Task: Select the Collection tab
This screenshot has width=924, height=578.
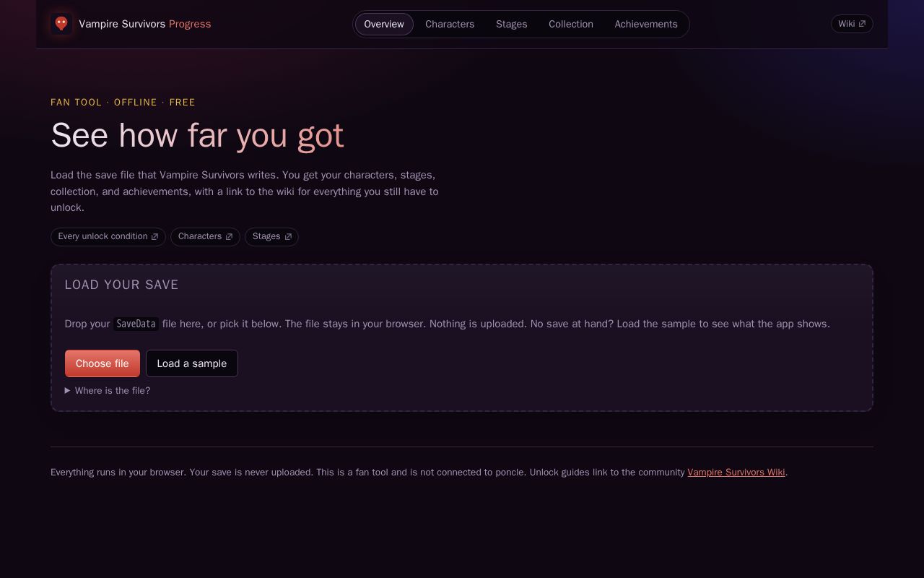Action: [571, 24]
